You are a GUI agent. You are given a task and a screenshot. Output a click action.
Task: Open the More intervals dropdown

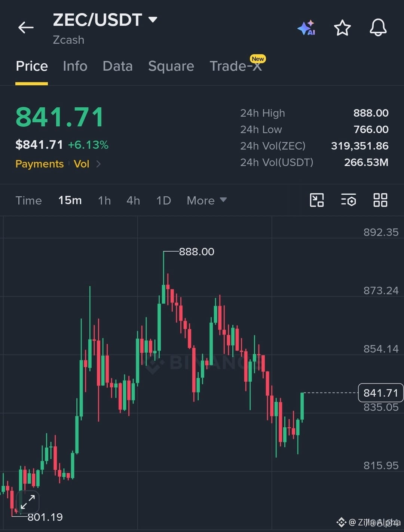[206, 200]
